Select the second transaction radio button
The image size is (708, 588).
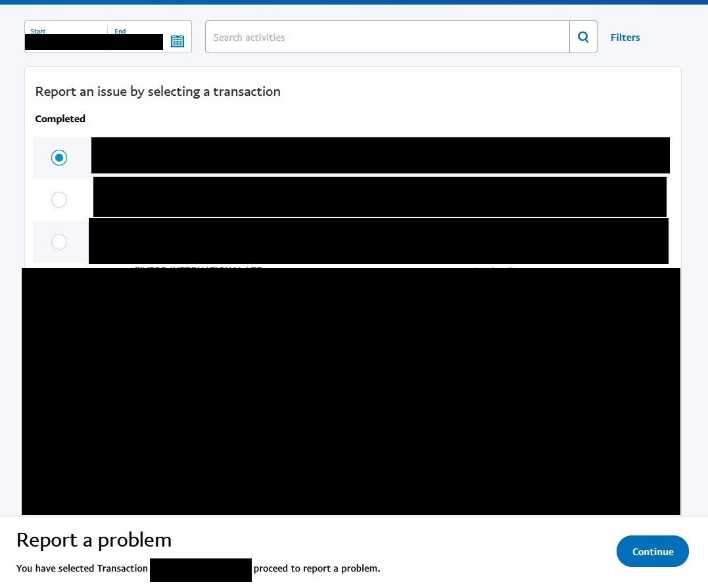(59, 200)
